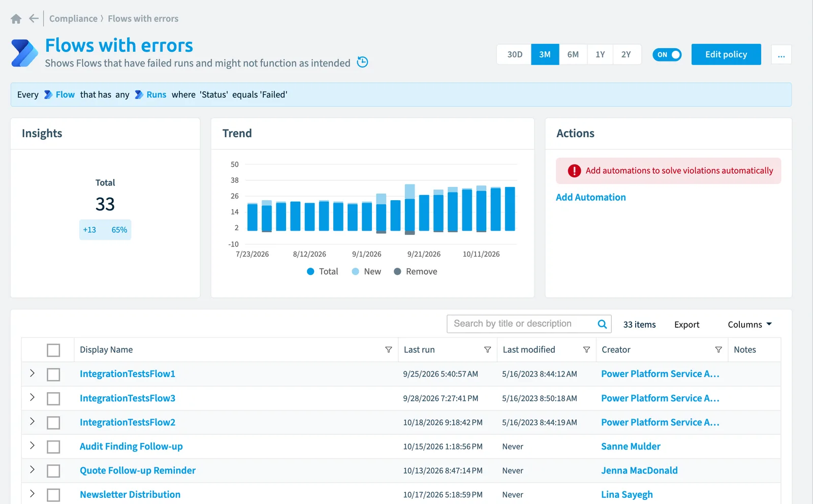Click the red warning icon in Actions
Screen dimensions: 813x504
[x=574, y=171]
